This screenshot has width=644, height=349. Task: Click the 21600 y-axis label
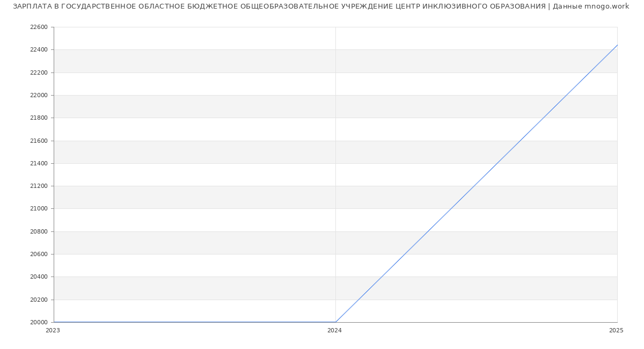point(39,141)
